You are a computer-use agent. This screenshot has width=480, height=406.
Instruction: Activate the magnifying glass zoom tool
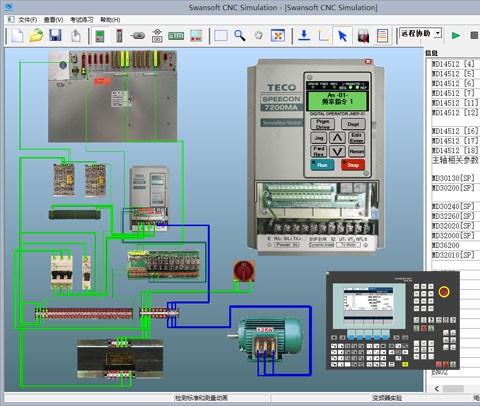point(240,35)
